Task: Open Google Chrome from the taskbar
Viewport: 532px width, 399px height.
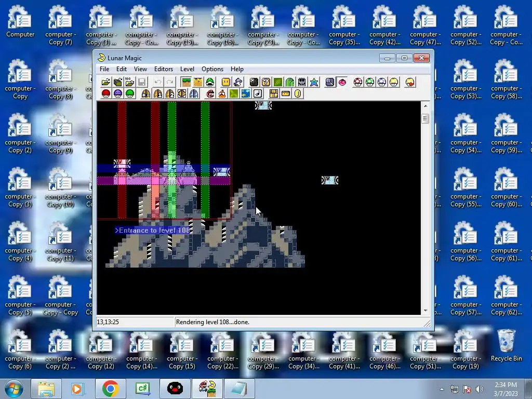Action: pyautogui.click(x=110, y=389)
